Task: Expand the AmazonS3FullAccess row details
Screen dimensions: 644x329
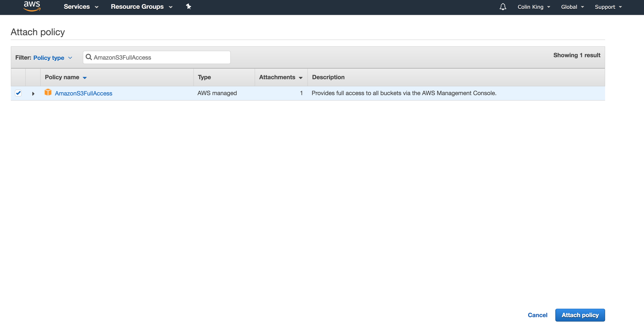Action: 33,94
